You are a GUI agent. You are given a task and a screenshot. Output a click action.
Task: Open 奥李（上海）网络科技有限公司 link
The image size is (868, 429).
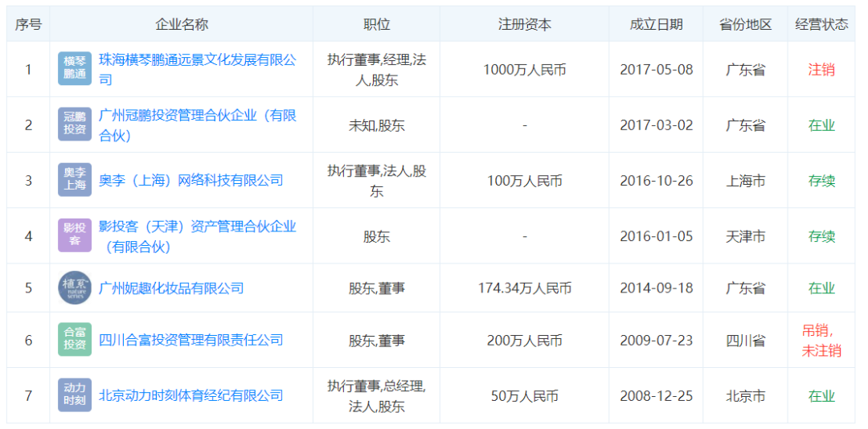[x=191, y=180]
